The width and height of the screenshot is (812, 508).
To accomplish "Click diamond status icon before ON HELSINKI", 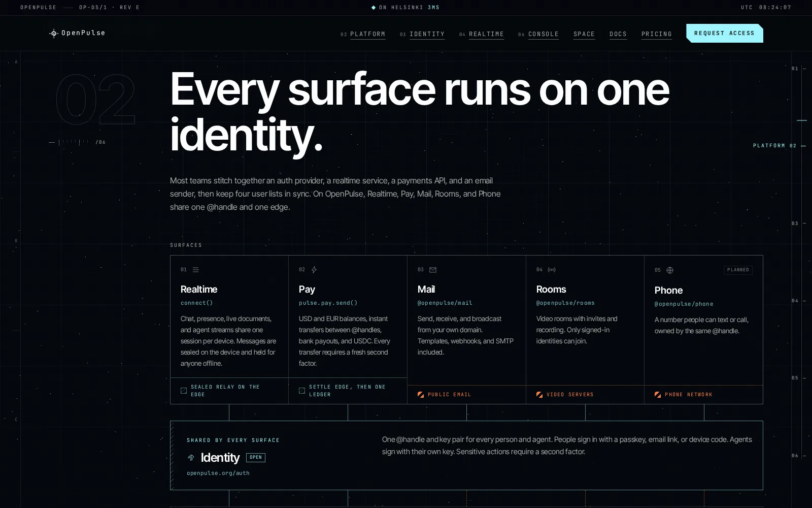I will 374,8.
